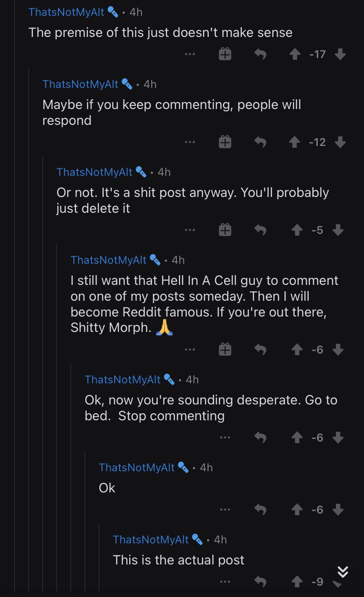Viewport: 364px width, 597px height.
Task: Open the three-dot menu on the 'Ok' comment
Action: coord(225,510)
